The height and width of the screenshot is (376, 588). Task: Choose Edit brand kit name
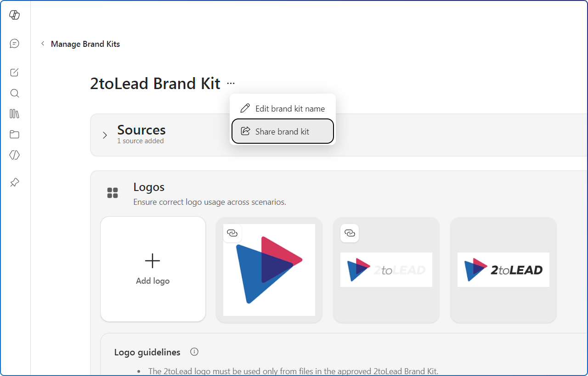pyautogui.click(x=283, y=109)
